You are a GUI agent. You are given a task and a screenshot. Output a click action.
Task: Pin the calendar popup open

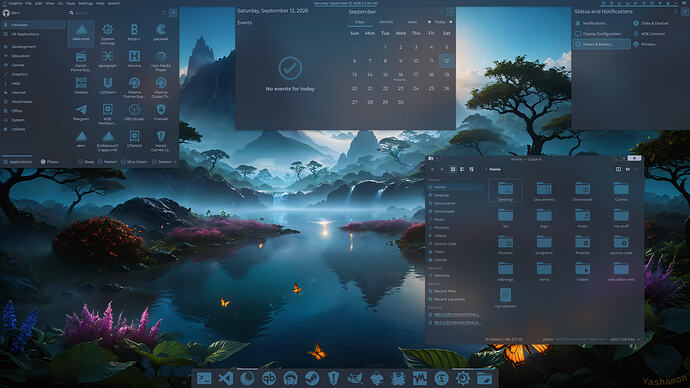click(x=450, y=11)
